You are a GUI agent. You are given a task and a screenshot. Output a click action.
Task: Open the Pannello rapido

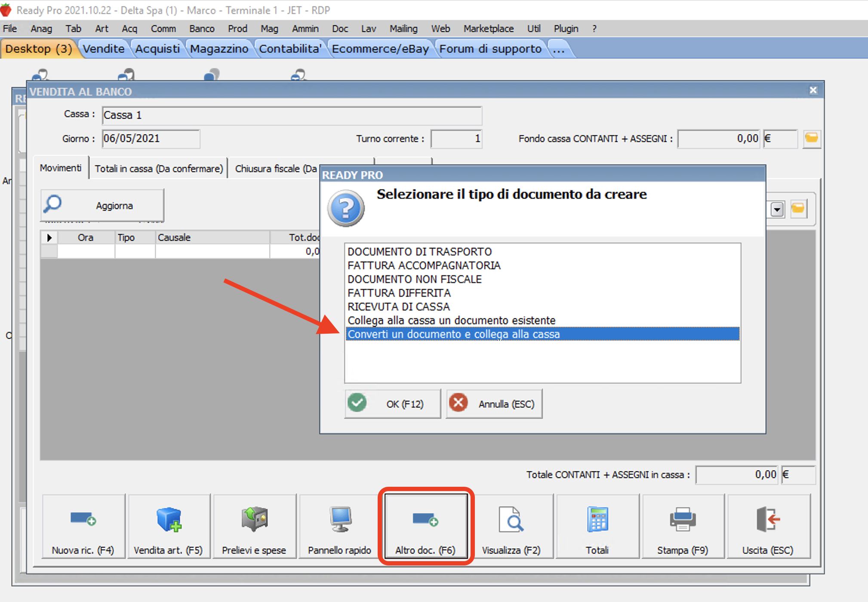point(339,526)
